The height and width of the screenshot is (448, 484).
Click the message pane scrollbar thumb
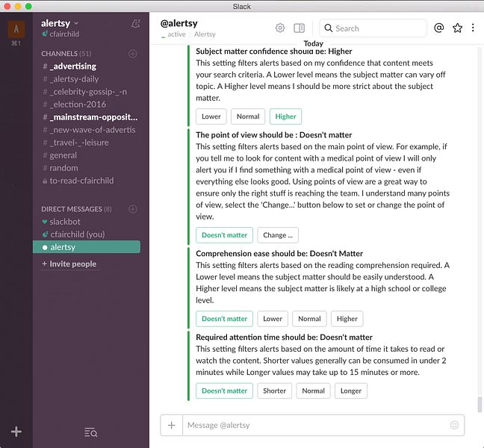click(x=480, y=405)
